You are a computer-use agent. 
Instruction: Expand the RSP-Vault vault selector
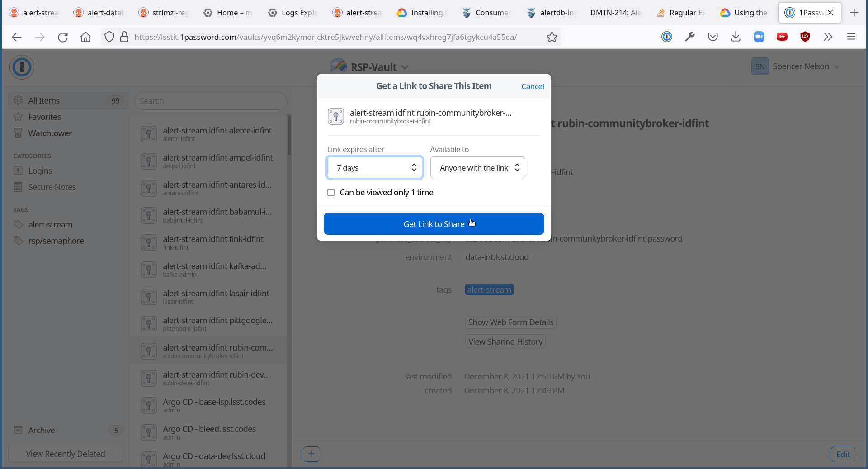tap(370, 67)
